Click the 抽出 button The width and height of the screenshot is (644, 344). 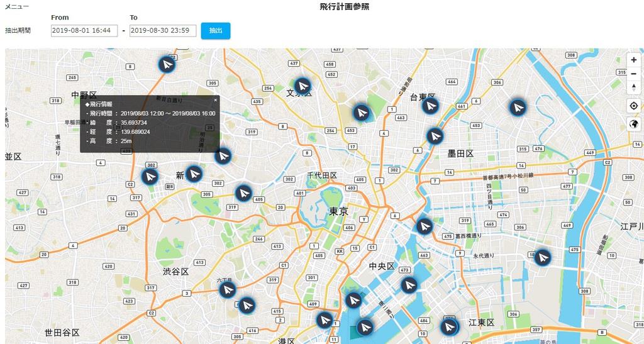[x=215, y=31]
